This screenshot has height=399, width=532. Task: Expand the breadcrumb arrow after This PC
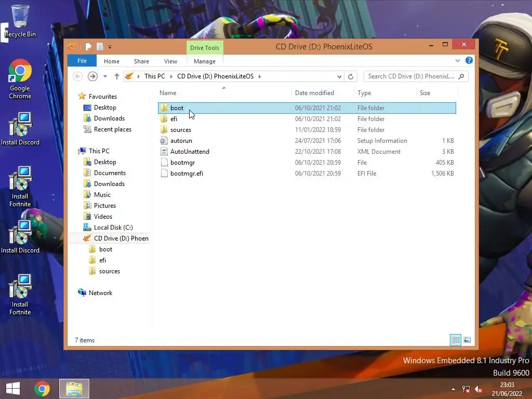pyautogui.click(x=171, y=76)
